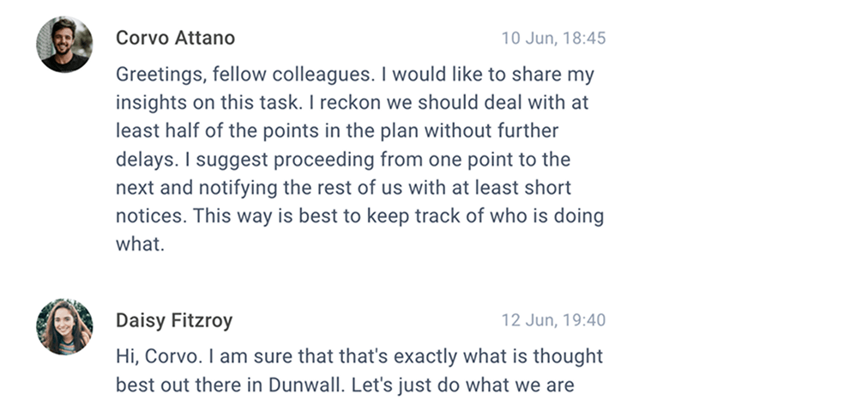The height and width of the screenshot is (400, 868).
Task: Click Corvo Attano's profile avatar
Action: (x=63, y=45)
